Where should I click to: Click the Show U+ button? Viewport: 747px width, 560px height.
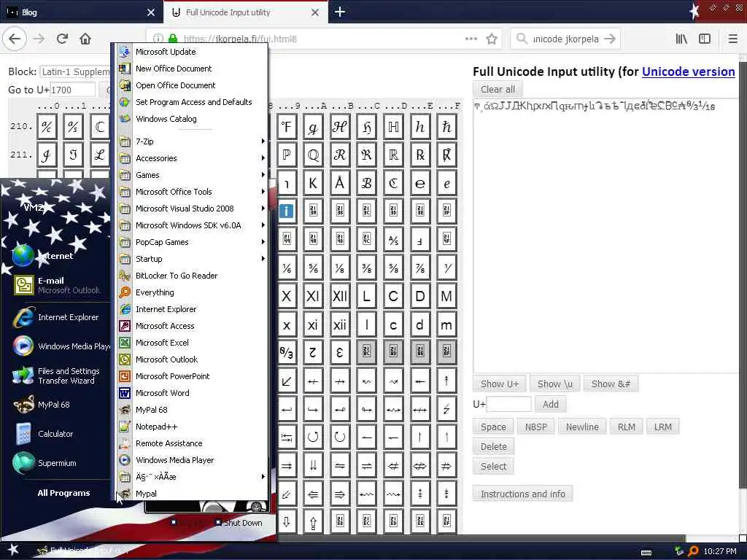[499, 384]
